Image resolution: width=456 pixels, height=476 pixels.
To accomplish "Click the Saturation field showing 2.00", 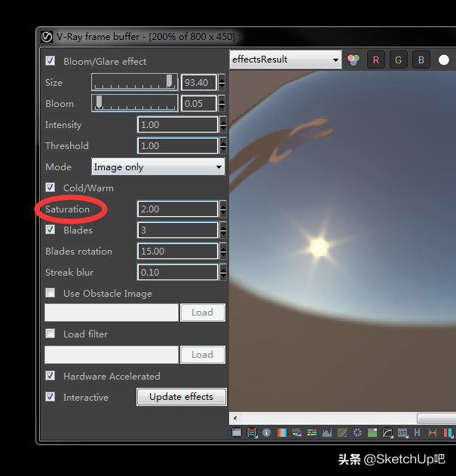I will click(178, 209).
